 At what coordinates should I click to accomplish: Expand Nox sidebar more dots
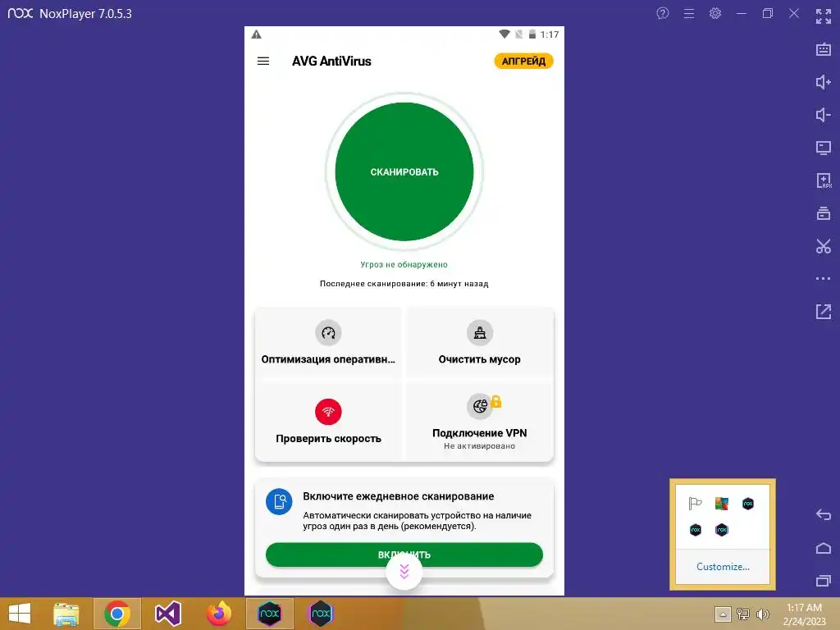click(824, 279)
